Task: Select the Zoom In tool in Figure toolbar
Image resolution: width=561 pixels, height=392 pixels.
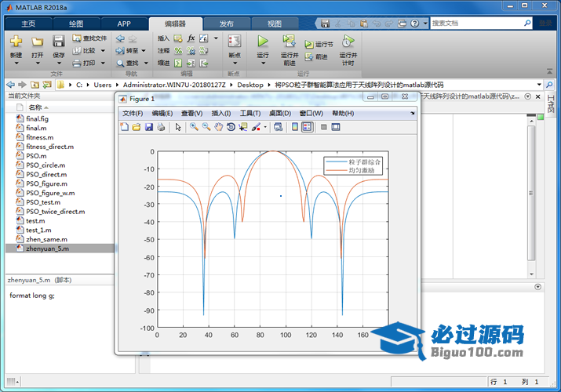Action: [194, 126]
